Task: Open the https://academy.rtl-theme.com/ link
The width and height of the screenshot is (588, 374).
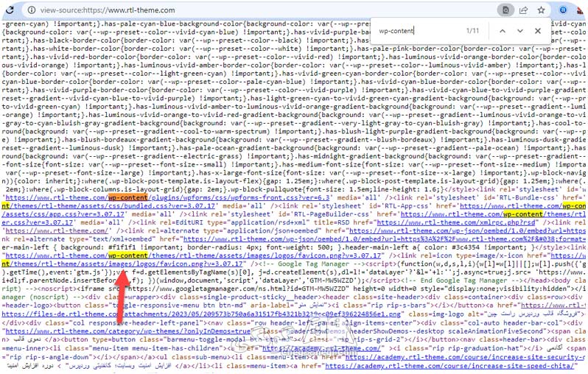Action: coord(322,348)
